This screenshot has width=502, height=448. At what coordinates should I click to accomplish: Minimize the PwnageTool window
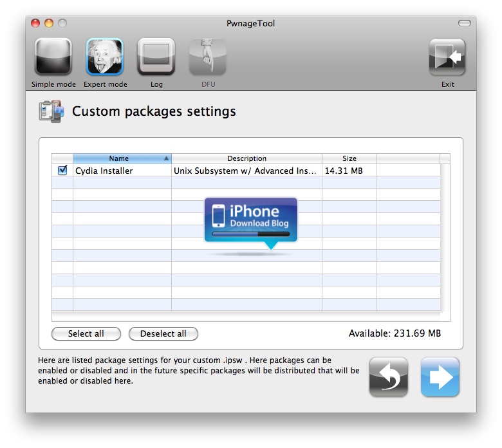pos(49,23)
